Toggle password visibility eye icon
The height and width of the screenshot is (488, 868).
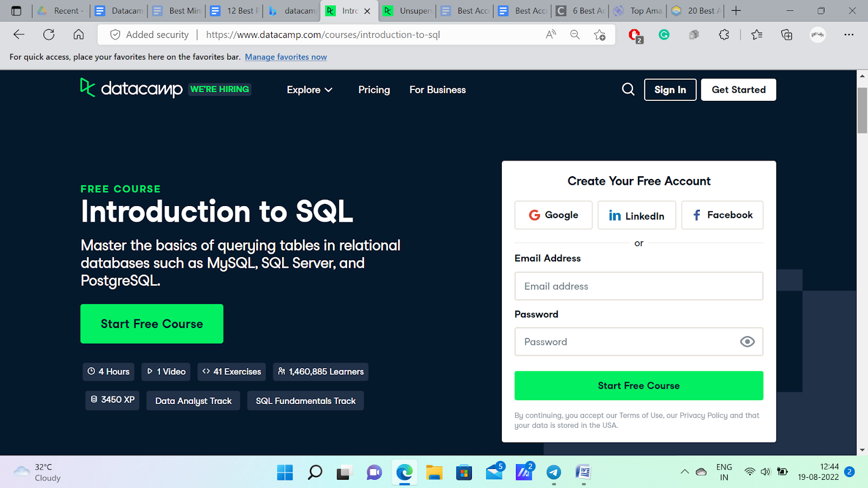coord(747,342)
